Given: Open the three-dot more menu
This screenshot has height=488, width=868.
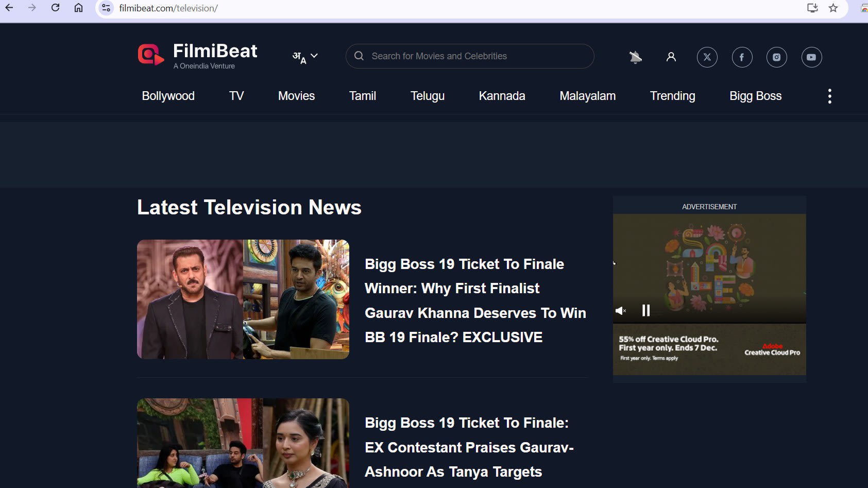Looking at the screenshot, I should (x=829, y=96).
